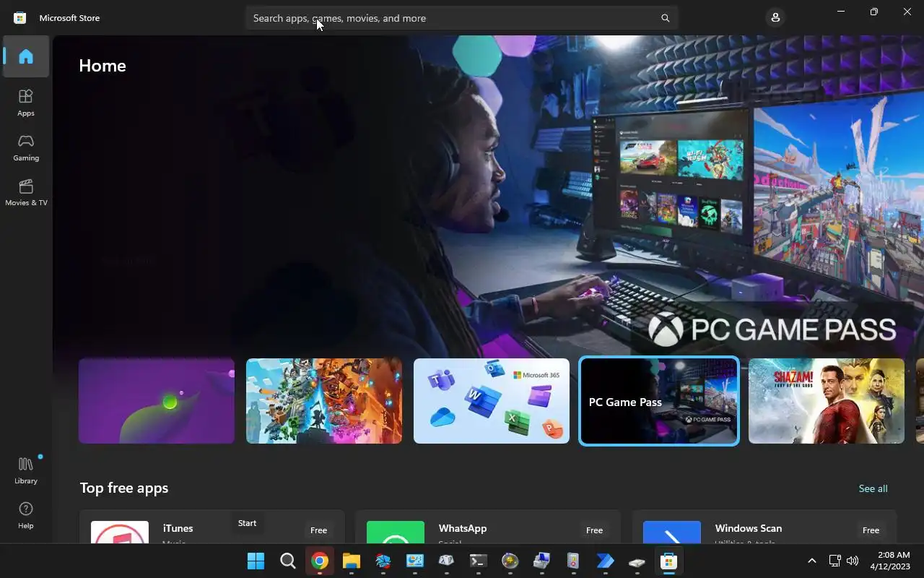Open the Gaming section in the sidebar
This screenshot has height=578, width=924.
pos(26,147)
